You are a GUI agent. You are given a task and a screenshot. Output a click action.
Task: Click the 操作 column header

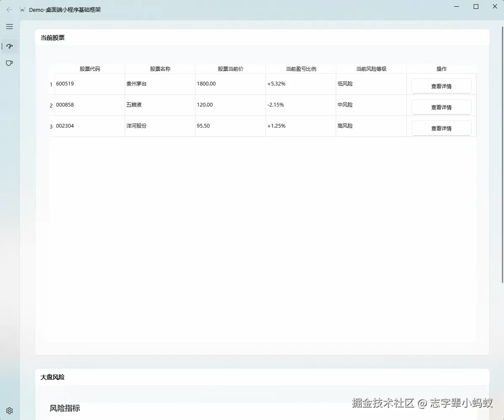click(441, 68)
